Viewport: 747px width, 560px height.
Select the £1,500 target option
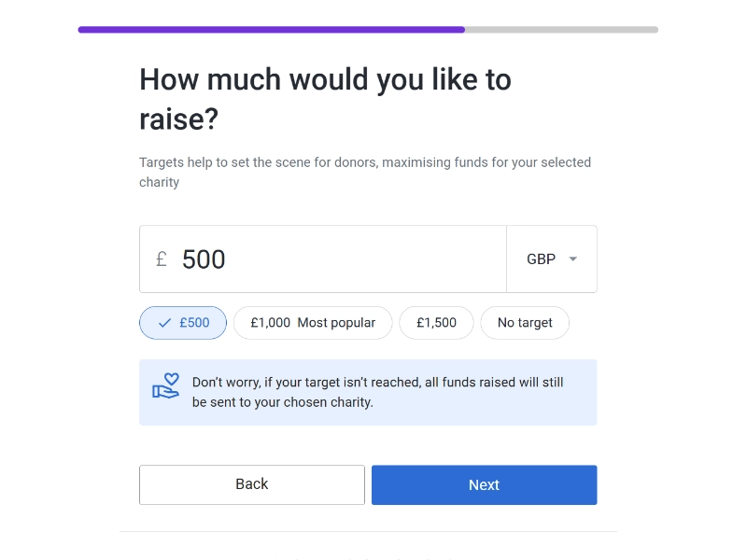436,323
